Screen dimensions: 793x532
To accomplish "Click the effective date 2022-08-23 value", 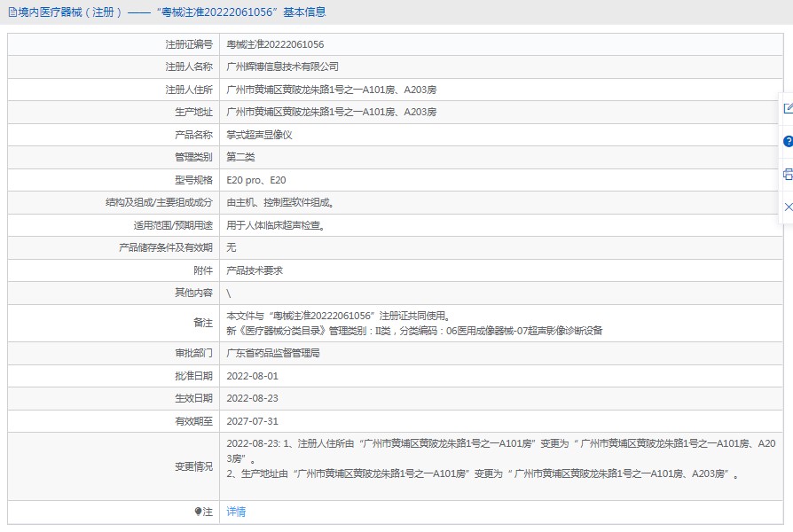I will click(x=252, y=398).
